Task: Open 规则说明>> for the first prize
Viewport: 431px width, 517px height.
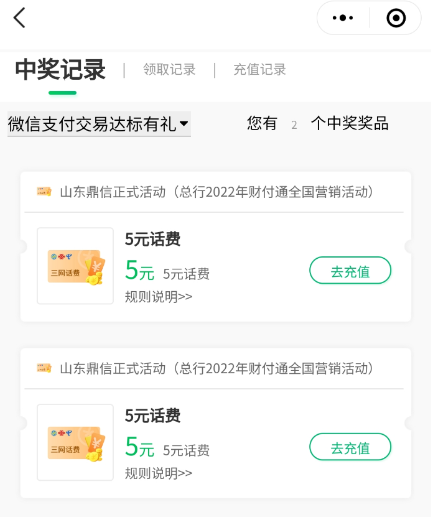Action: coord(159,297)
